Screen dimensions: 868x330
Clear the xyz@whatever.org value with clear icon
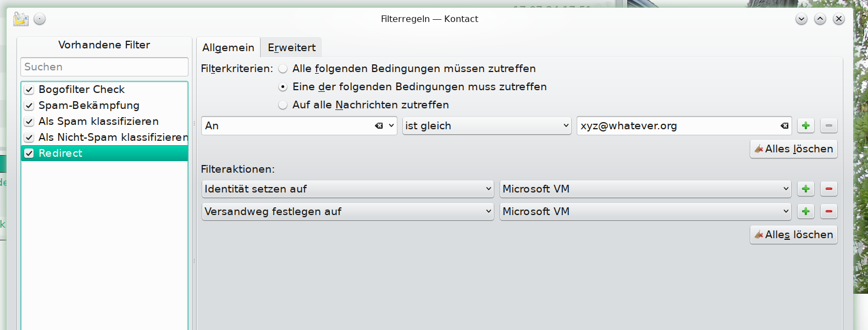tap(784, 126)
